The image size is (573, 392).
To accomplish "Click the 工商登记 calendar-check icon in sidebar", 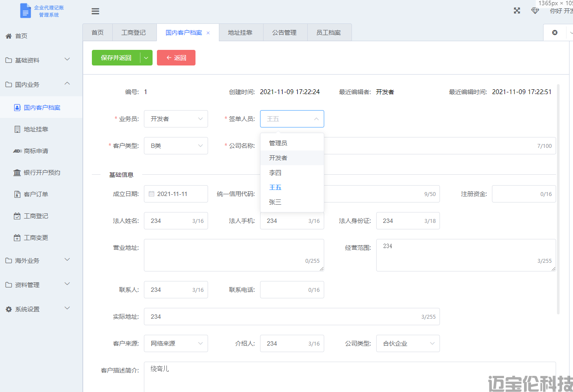I will tap(17, 216).
